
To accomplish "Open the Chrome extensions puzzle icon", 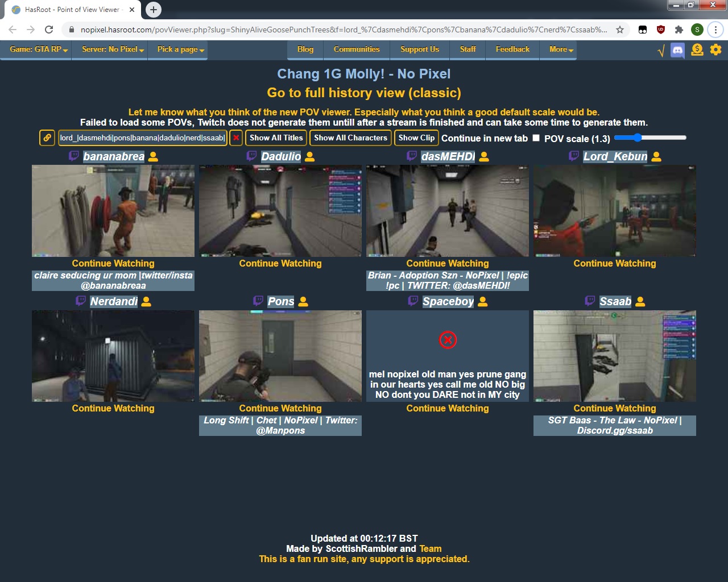I will pos(679,30).
